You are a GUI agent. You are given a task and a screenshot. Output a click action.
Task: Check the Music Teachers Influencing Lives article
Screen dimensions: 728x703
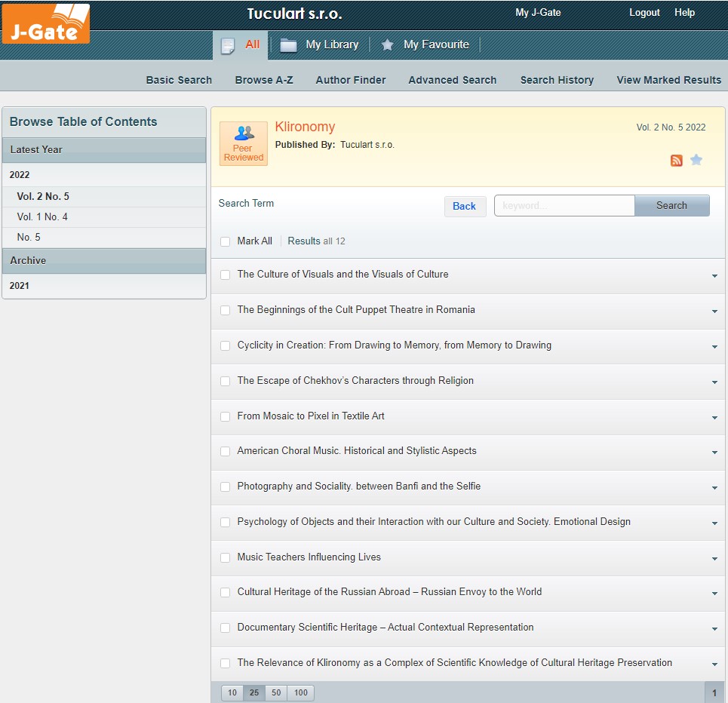(225, 557)
